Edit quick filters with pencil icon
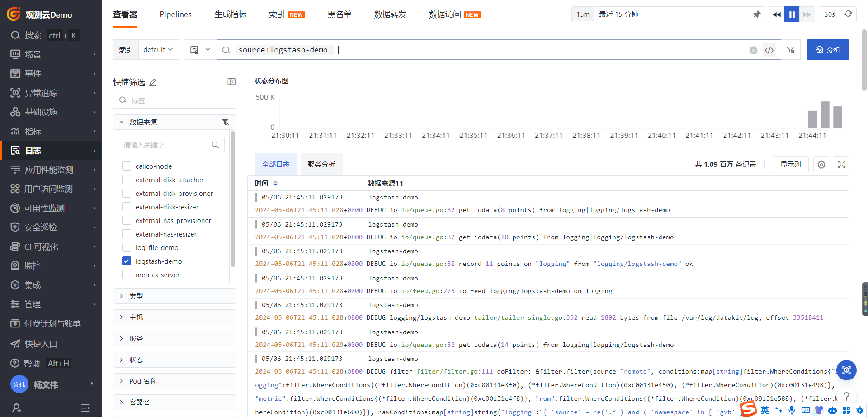This screenshot has width=868, height=417. tap(153, 82)
